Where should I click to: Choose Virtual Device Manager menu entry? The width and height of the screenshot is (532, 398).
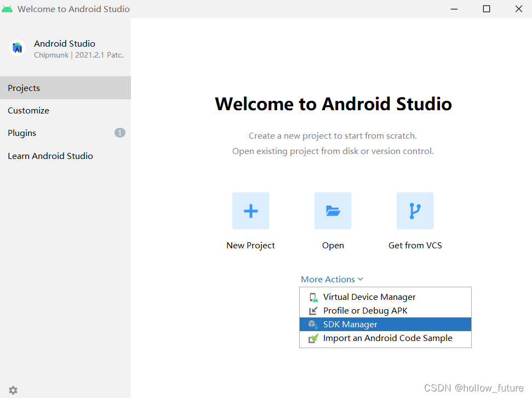point(385,297)
